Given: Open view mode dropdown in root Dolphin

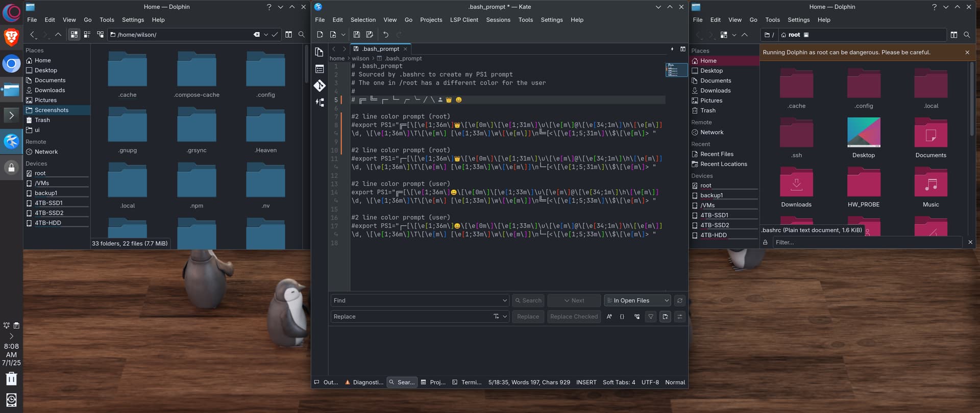Looking at the screenshot, I should click(x=734, y=35).
